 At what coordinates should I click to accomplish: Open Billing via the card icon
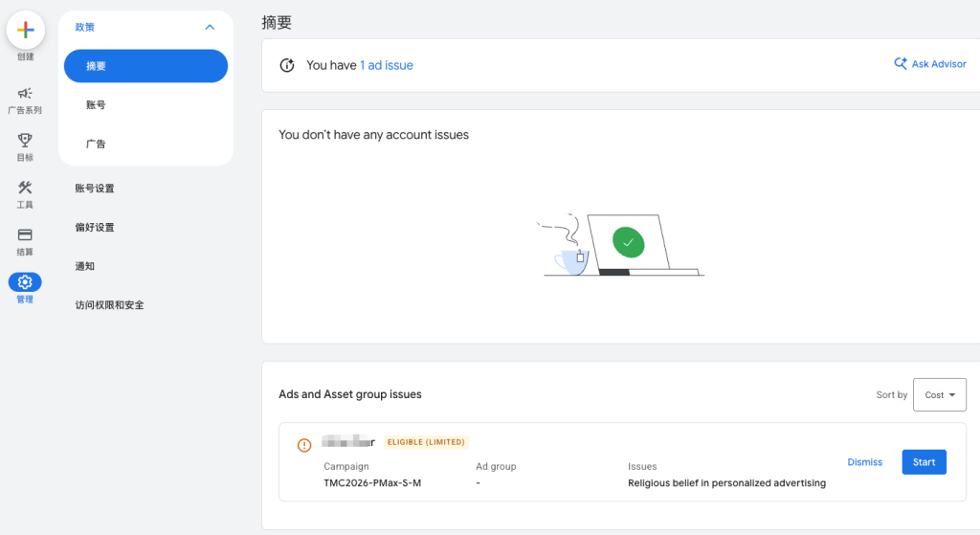[25, 235]
